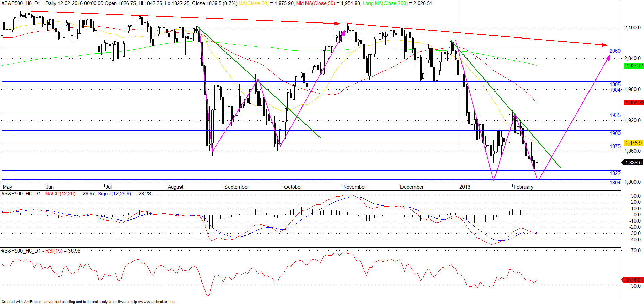Click the 0.0 label on the MACD axis
Viewport: 644px width, 304px height.
click(637, 215)
